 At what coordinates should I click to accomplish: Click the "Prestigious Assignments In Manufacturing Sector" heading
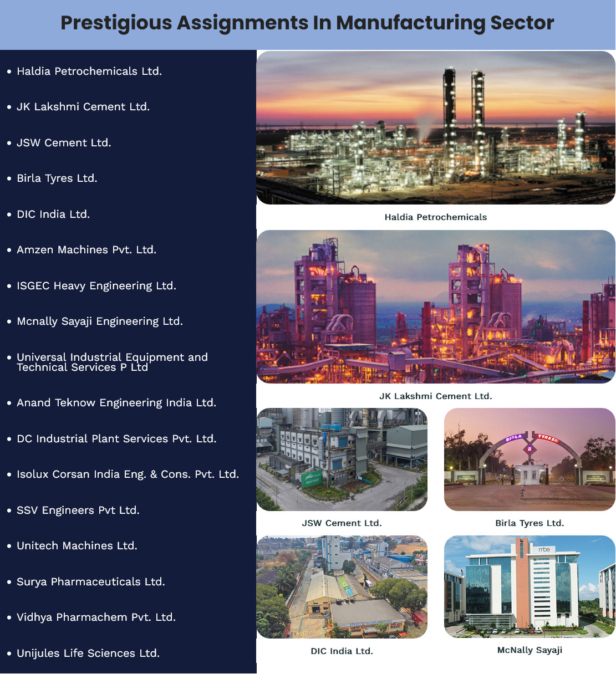(308, 23)
